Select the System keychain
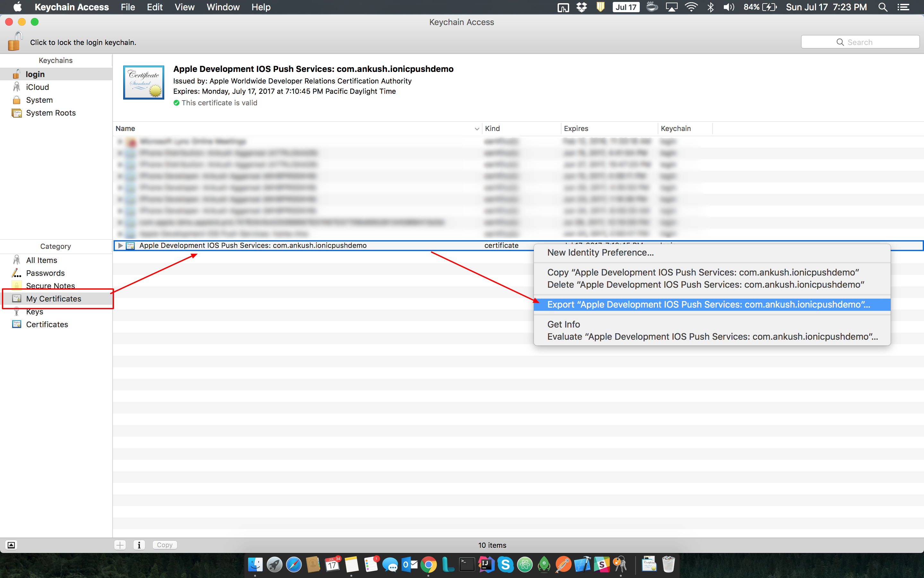Image resolution: width=924 pixels, height=578 pixels. (x=56, y=100)
